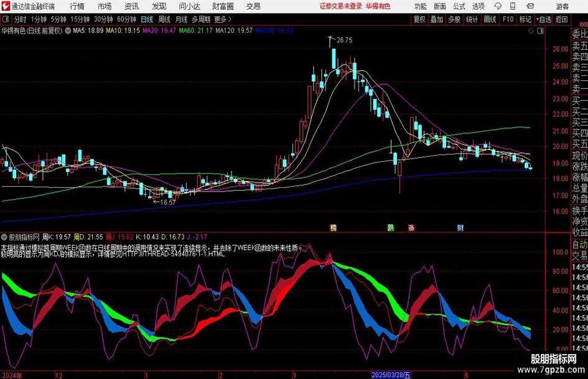588x379 pixels.
Task: Click the 华锡有色 red stock name in title bar
Action: (x=378, y=6)
